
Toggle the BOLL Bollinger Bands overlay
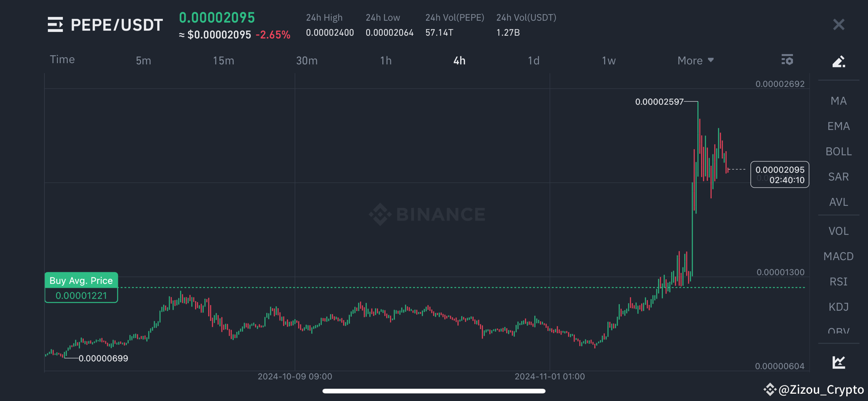838,151
